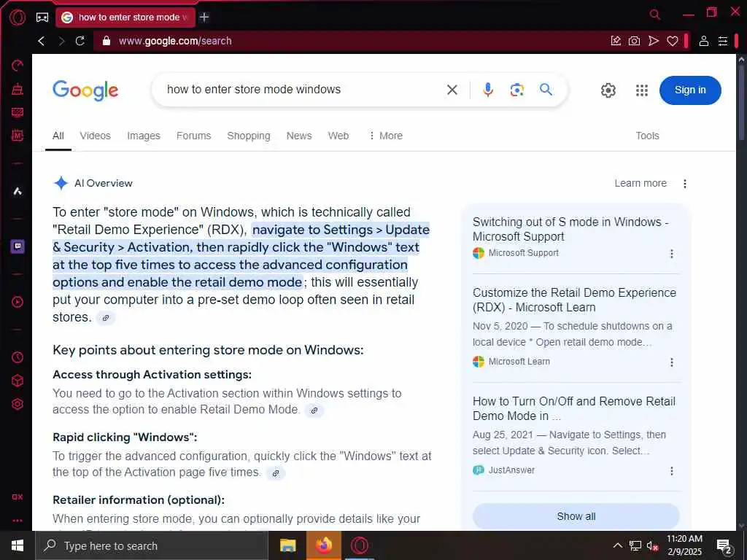747x560 pixels.
Task: Reload the current page
Action: pos(80,41)
